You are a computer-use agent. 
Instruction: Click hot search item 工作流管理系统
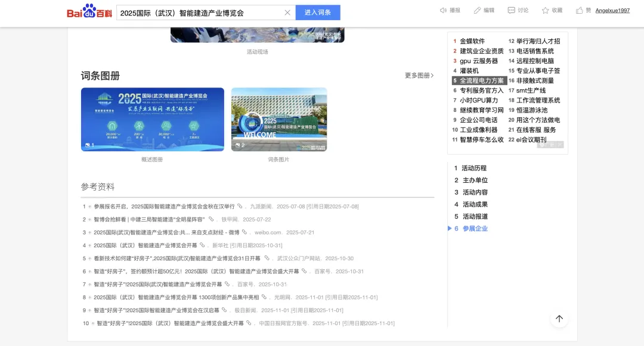[538, 100]
